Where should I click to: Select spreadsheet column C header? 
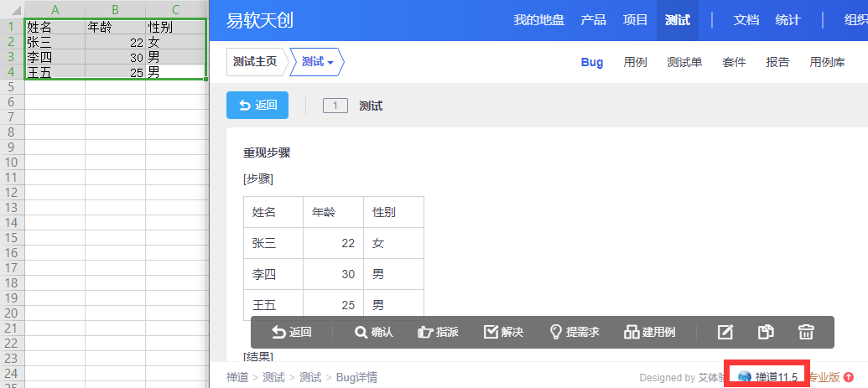click(176, 9)
